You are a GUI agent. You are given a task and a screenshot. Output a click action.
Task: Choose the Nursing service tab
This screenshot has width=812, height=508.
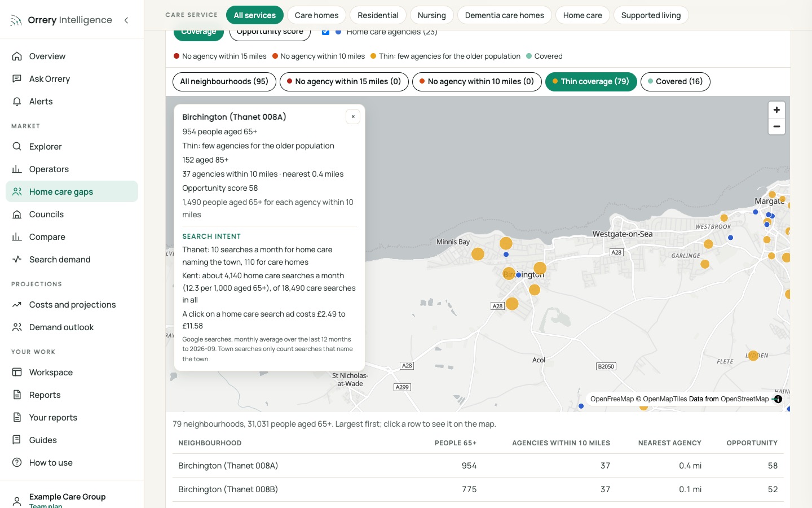432,15
